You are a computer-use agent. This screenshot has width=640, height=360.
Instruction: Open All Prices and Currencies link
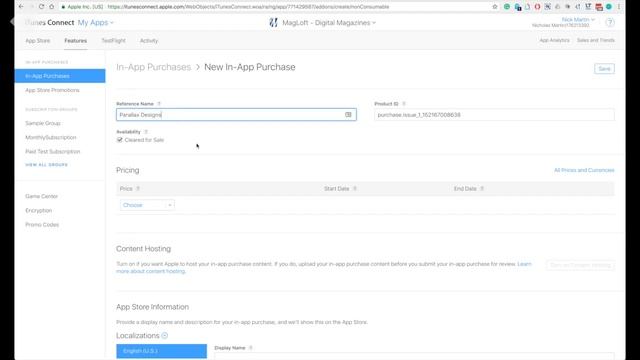[x=584, y=170]
